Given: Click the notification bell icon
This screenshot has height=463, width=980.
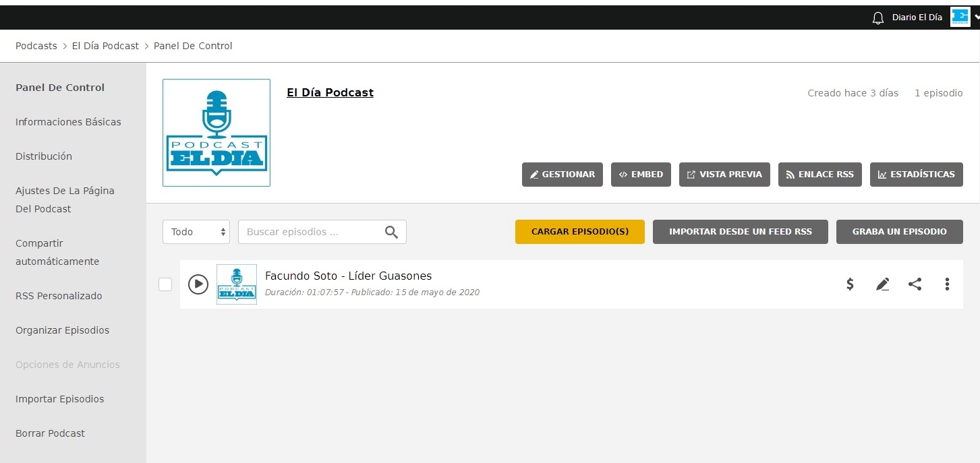Looking at the screenshot, I should 878,18.
